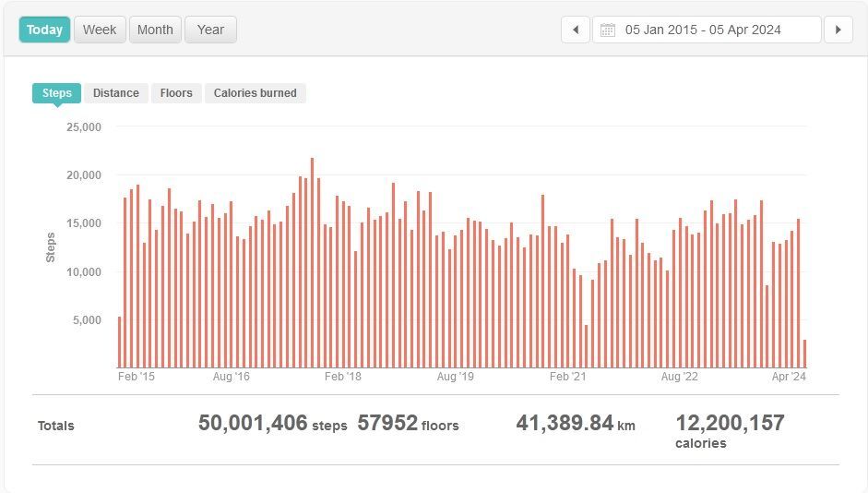Switch to the Month view

(x=155, y=30)
